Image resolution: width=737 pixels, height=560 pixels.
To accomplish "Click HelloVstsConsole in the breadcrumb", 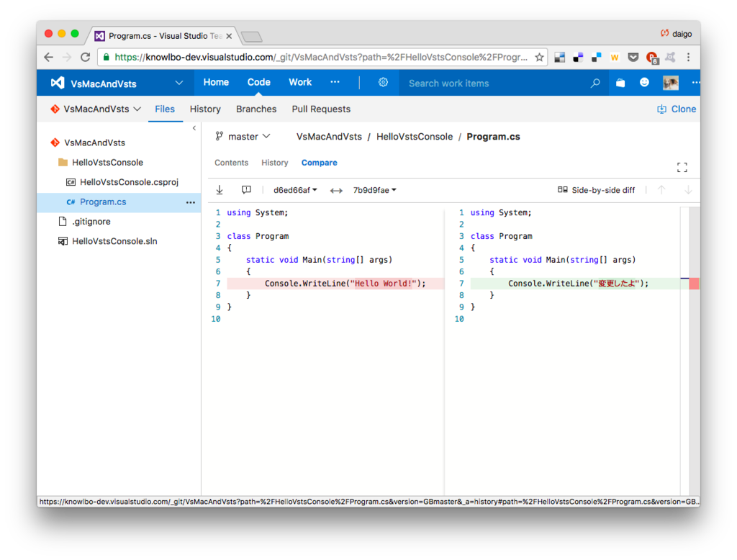I will point(415,137).
